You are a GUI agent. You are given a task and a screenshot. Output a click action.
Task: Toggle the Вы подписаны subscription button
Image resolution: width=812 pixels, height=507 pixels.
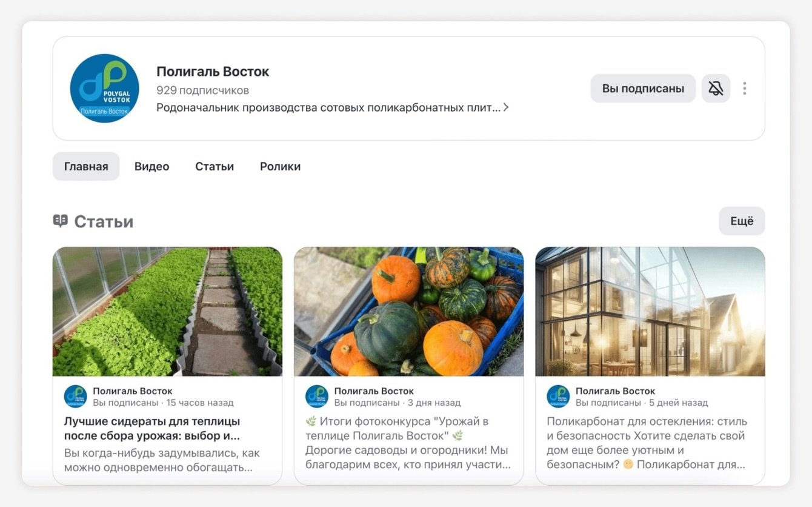click(643, 89)
